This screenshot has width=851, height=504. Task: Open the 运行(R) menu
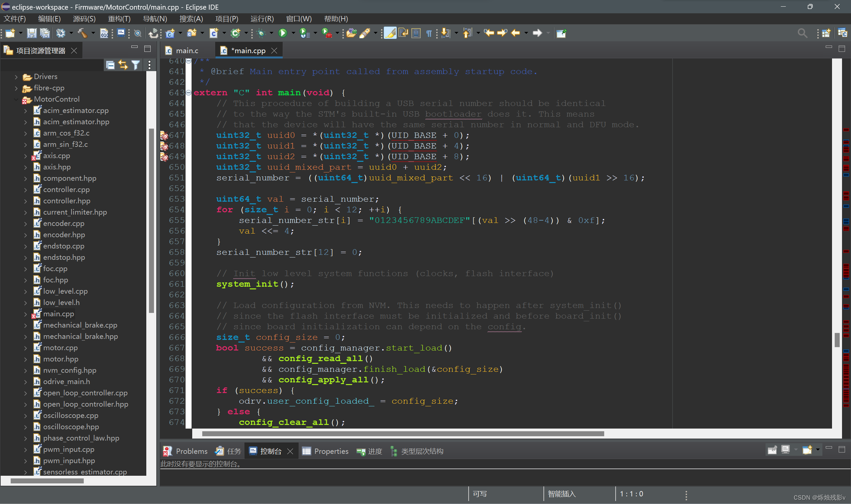click(262, 19)
